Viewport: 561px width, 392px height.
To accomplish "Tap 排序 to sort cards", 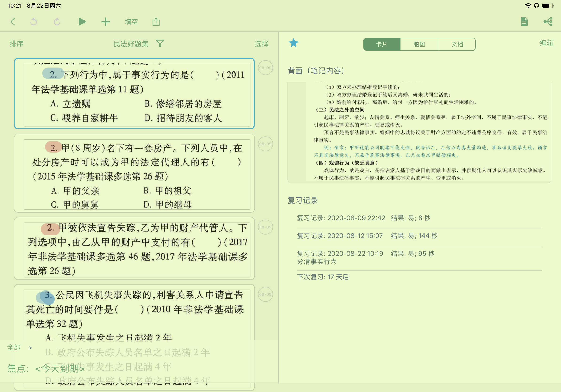I will pyautogui.click(x=16, y=44).
